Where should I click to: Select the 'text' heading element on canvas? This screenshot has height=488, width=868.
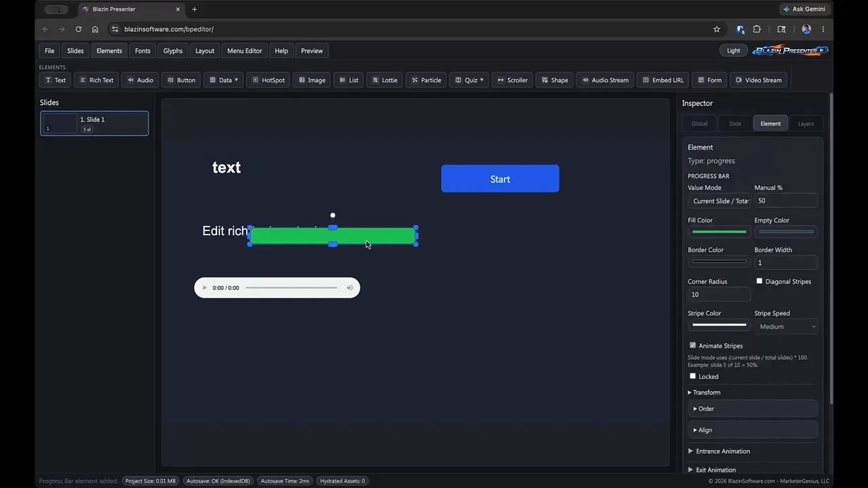[x=226, y=167]
